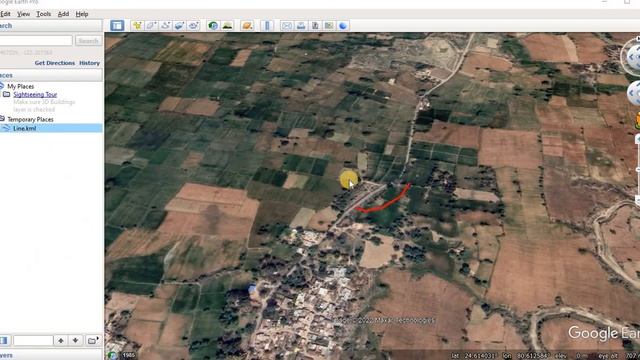The width and height of the screenshot is (640, 360).
Task: Click the Save Image toolbar icon
Action: [x=315, y=26]
